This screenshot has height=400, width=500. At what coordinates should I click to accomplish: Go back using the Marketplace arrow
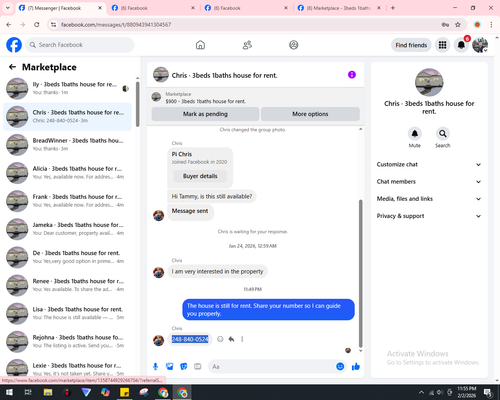click(x=12, y=67)
